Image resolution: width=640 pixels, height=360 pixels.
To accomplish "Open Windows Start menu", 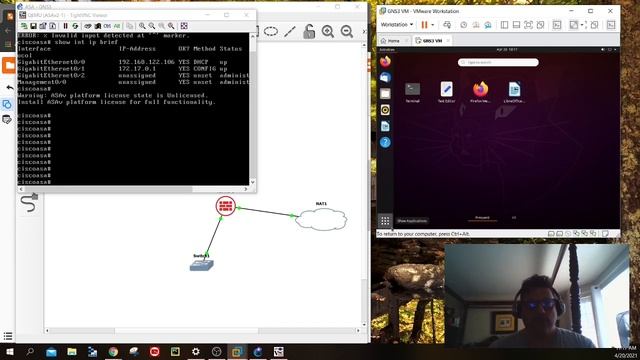I will [9, 351].
